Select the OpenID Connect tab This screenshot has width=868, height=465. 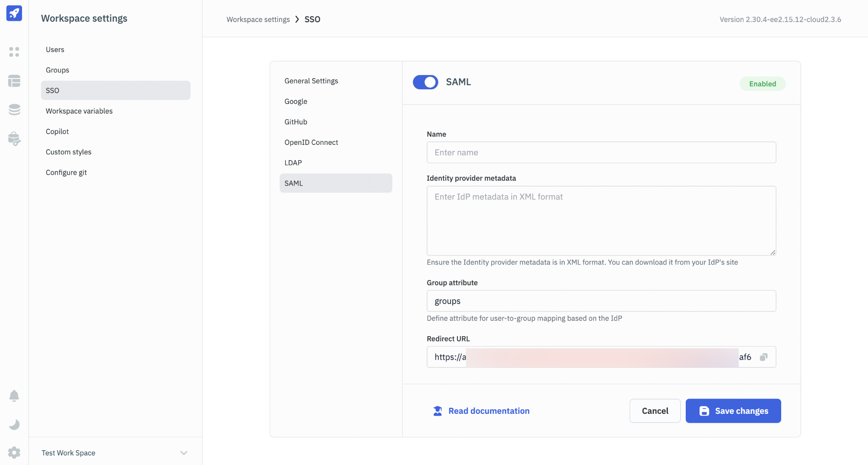pos(311,142)
